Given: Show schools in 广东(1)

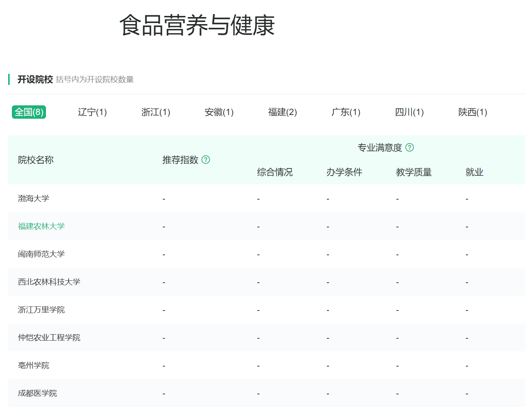Looking at the screenshot, I should point(346,112).
